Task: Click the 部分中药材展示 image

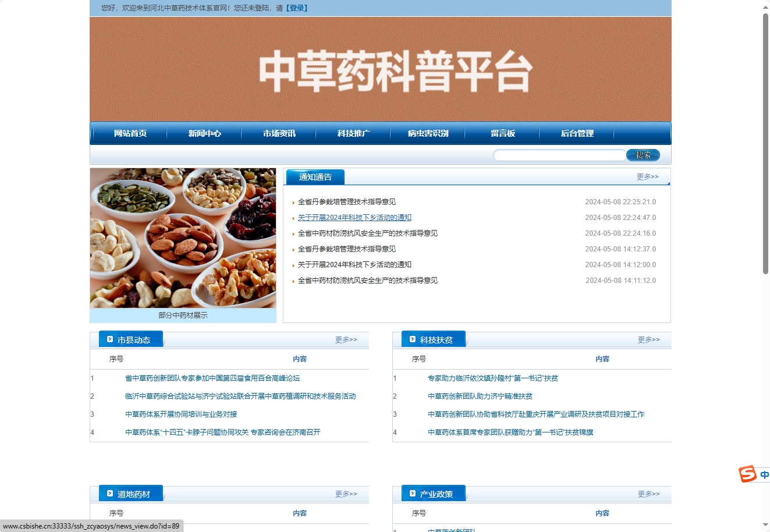Action: pos(183,239)
